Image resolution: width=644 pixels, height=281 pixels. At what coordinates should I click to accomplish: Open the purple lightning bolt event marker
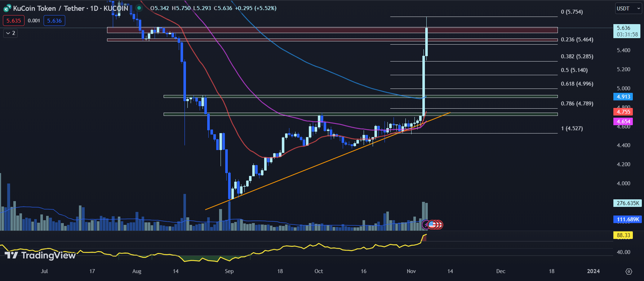pos(426,225)
